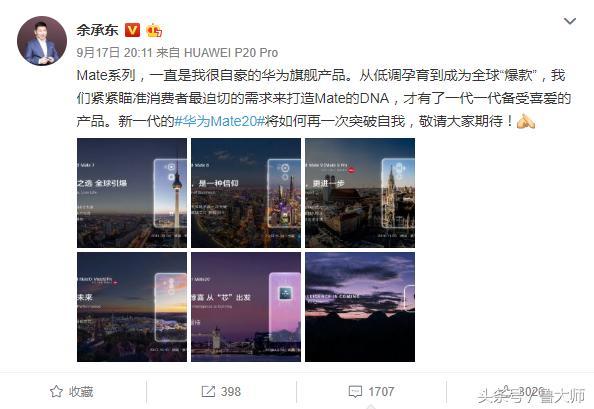Click the 9月17日 20:11 timestamp
The width and height of the screenshot is (594, 409).
(114, 53)
